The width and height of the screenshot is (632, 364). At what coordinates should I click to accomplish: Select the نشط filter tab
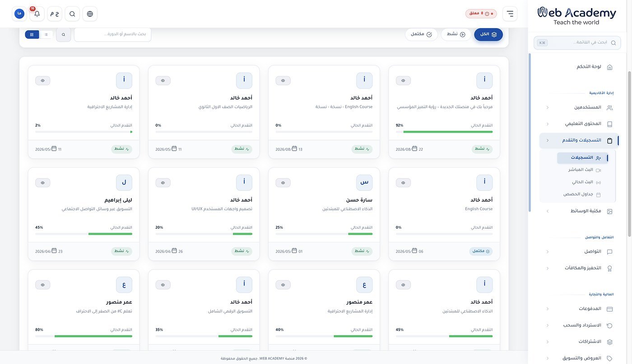(x=456, y=34)
